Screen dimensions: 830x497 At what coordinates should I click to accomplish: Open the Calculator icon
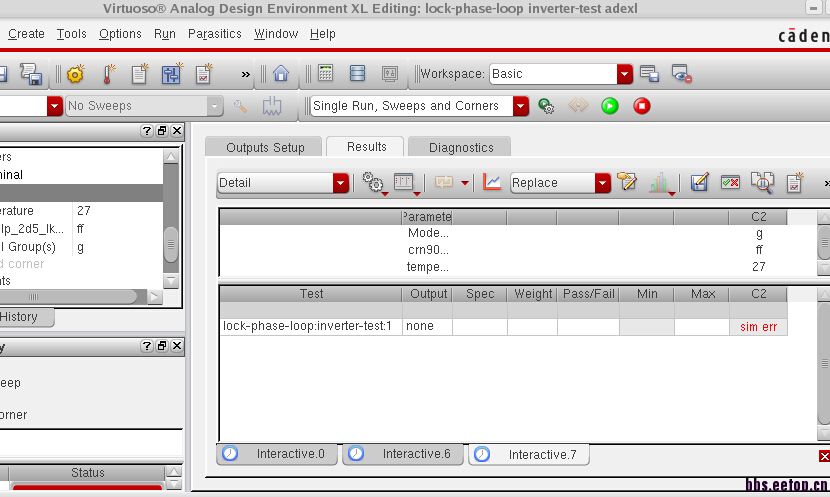pos(326,73)
